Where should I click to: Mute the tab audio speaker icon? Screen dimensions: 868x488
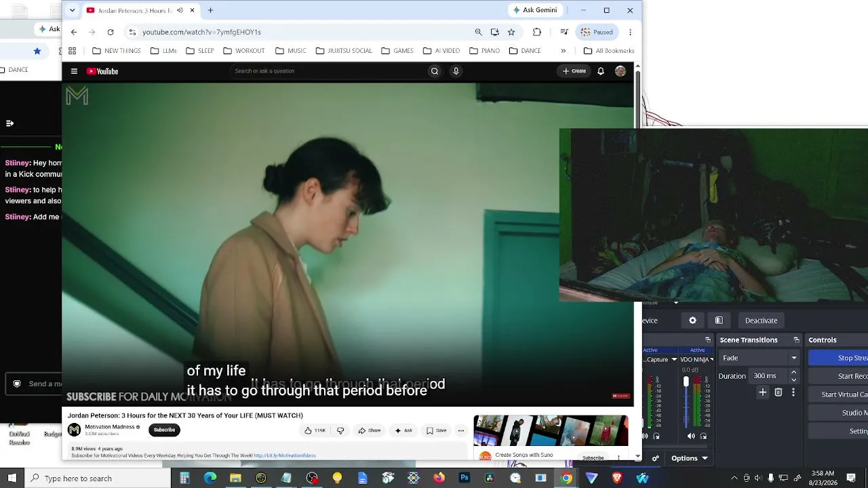(180, 10)
